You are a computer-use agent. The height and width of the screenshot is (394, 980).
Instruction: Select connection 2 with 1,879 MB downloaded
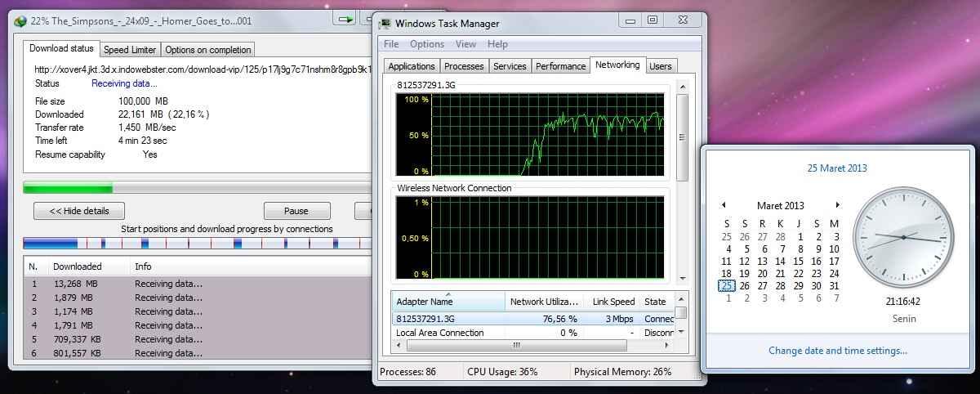(x=196, y=298)
